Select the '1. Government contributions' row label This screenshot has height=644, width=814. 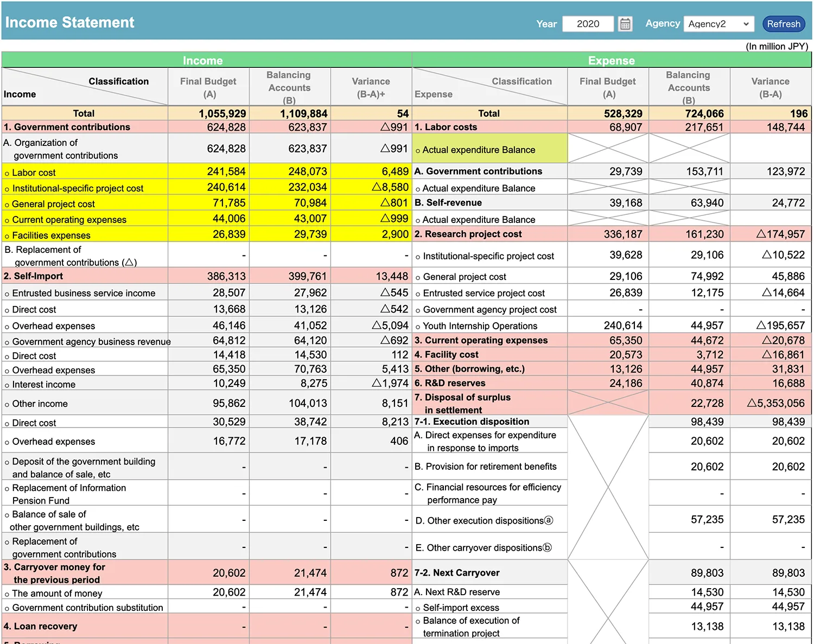(67, 127)
